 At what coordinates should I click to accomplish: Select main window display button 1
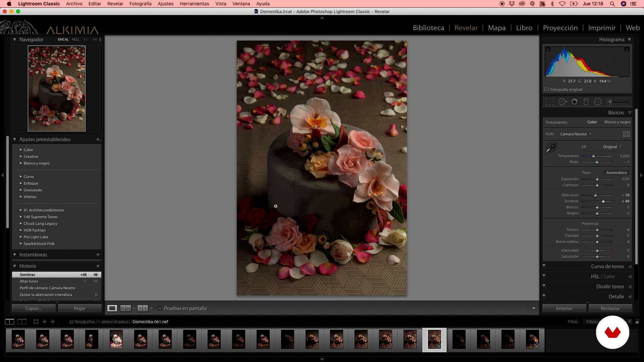pyautogui.click(x=9, y=322)
